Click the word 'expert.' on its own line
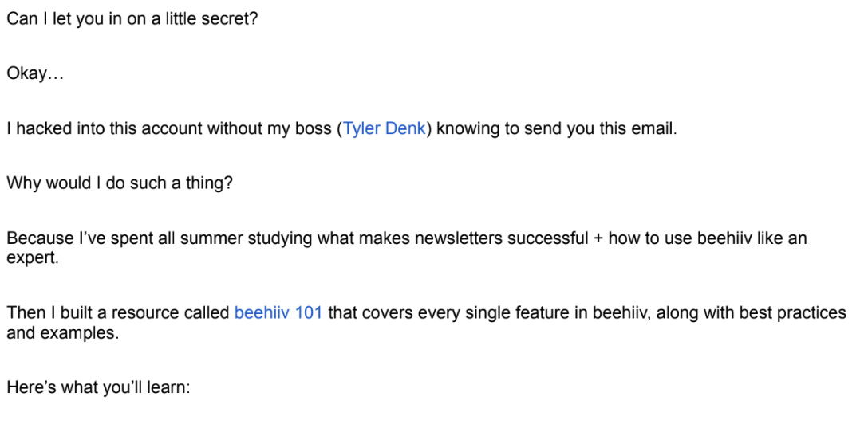The width and height of the screenshot is (868, 440). (33, 257)
